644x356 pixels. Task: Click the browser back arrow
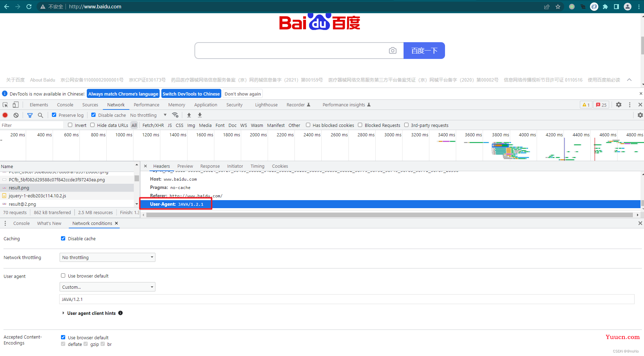click(7, 7)
